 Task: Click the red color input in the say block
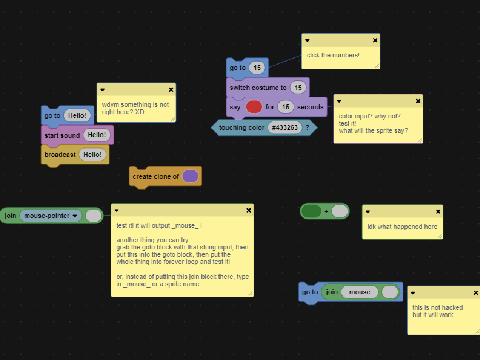coord(254,107)
